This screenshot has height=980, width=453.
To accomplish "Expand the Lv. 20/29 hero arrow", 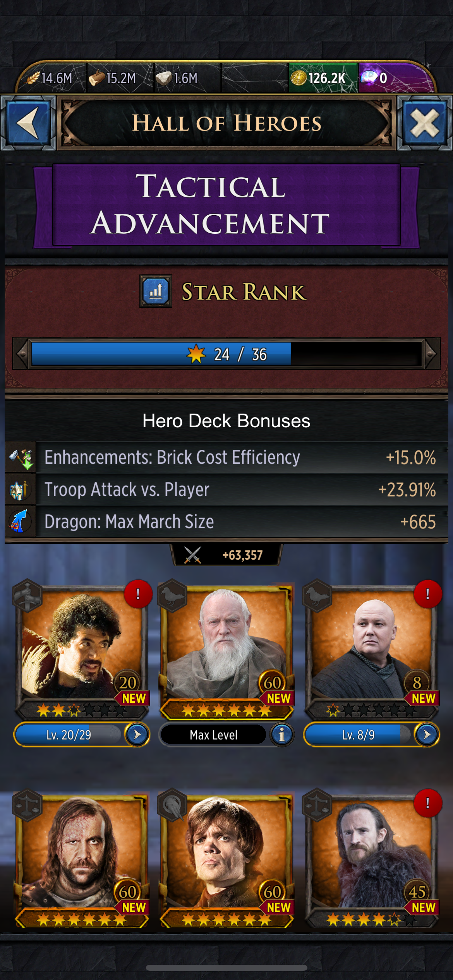I will point(137,734).
